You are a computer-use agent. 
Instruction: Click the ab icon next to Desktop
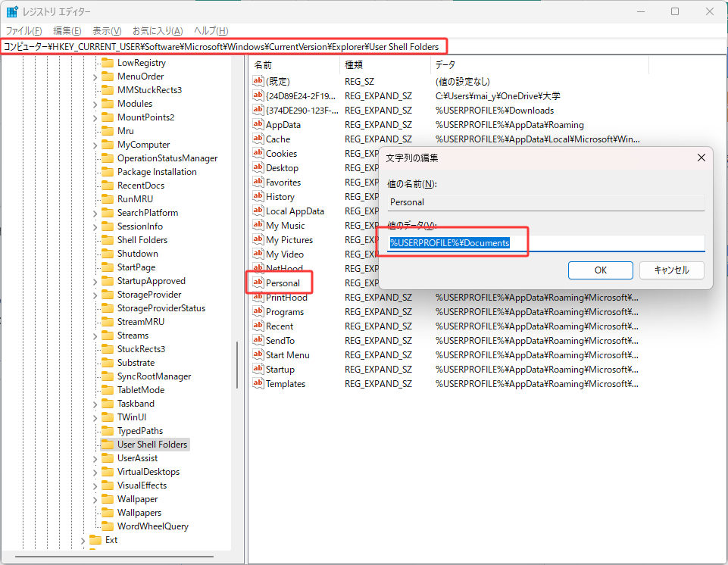[x=258, y=167]
